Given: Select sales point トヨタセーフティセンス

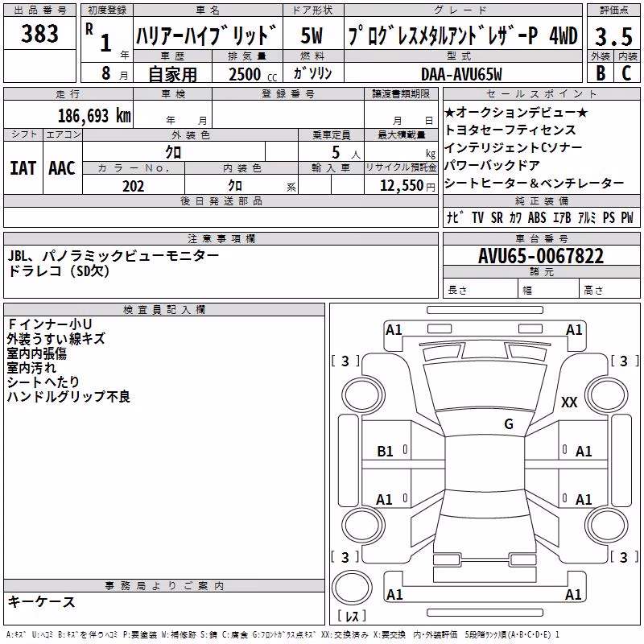Looking at the screenshot, I should [x=510, y=130].
